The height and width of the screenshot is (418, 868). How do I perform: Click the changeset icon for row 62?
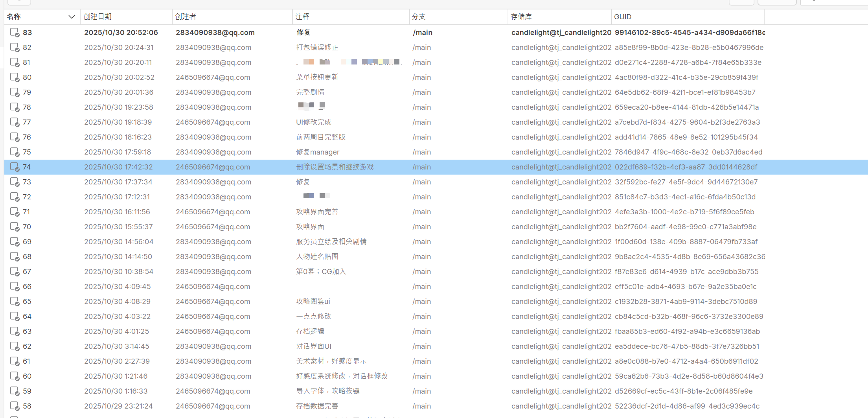click(15, 346)
